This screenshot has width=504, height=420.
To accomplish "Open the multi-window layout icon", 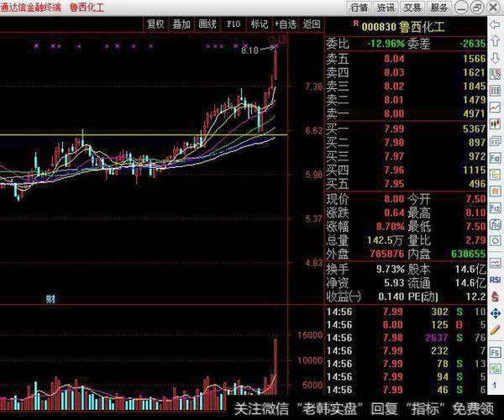I will coord(495,141).
